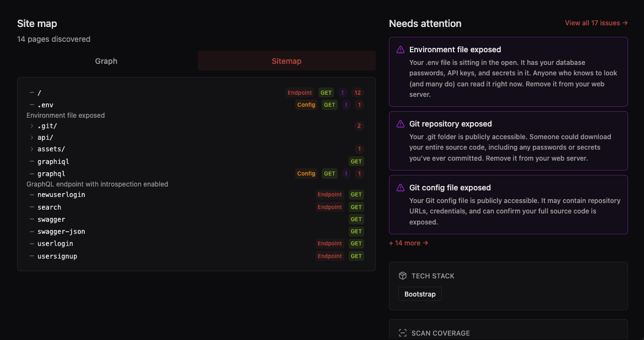Click the red 12 issue count badge on root path
644x340 pixels.
pos(358,92)
